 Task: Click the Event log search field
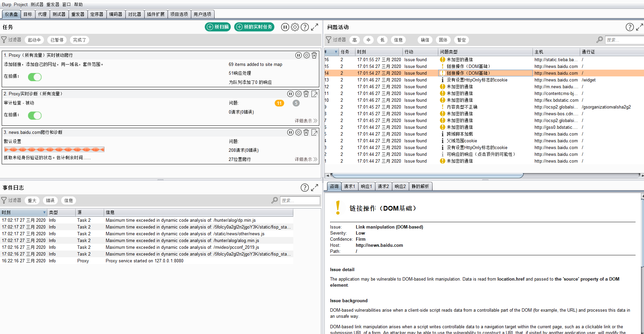[x=300, y=200]
